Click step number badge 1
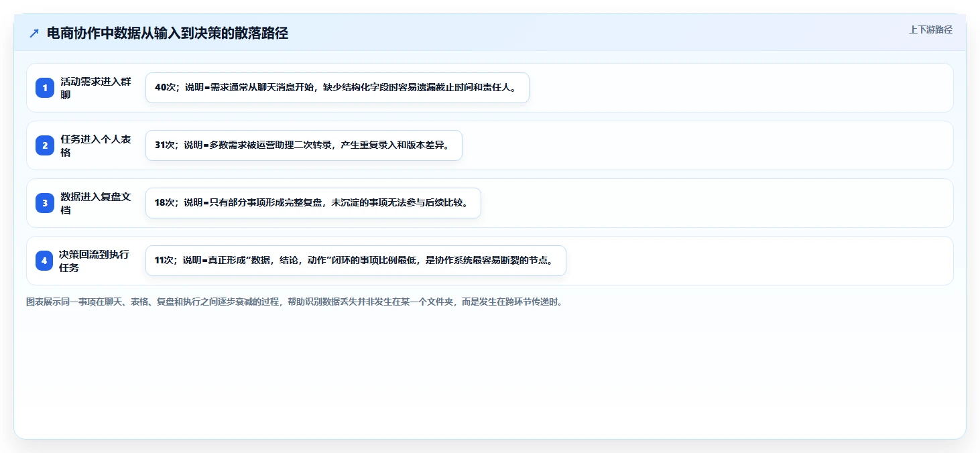 pyautogui.click(x=45, y=88)
